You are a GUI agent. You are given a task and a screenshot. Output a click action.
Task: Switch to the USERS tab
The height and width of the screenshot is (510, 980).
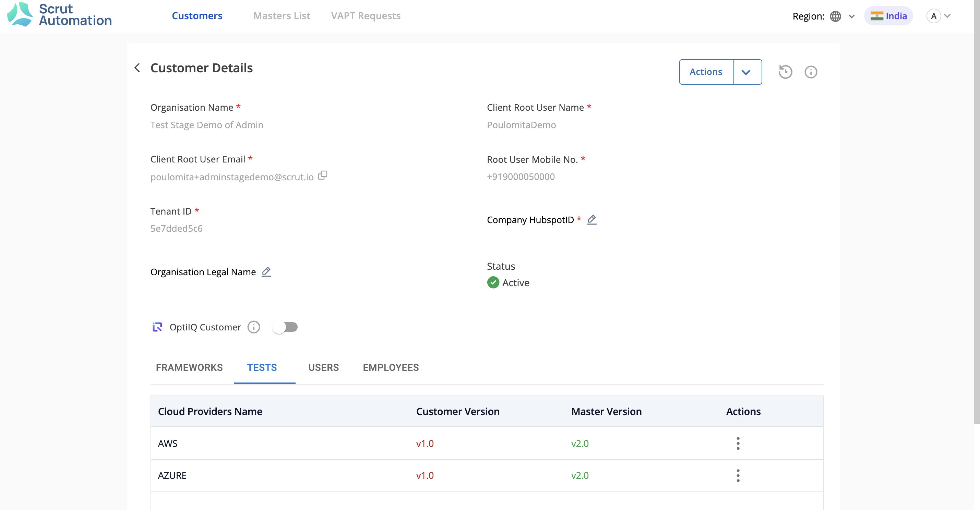coord(323,367)
